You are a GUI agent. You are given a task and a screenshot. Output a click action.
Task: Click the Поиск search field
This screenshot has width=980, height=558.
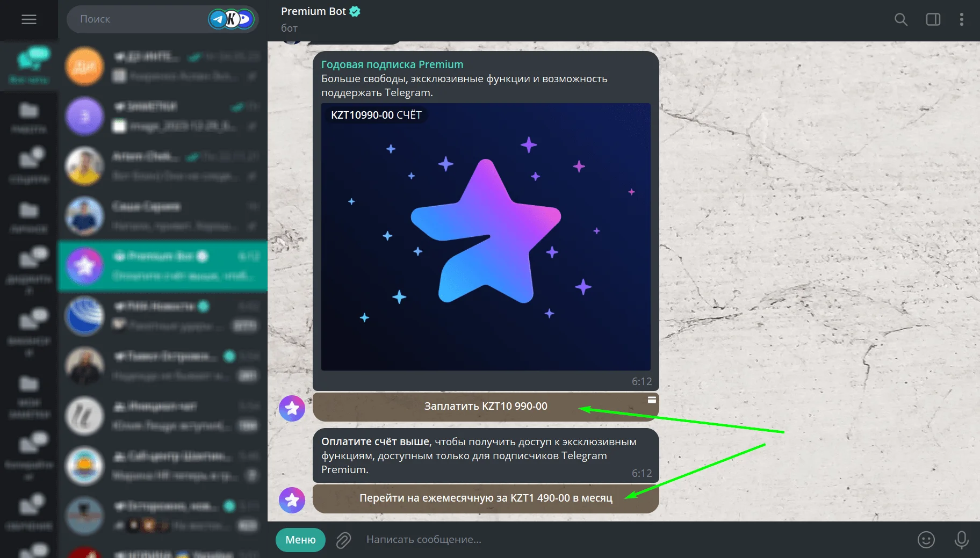pyautogui.click(x=162, y=19)
